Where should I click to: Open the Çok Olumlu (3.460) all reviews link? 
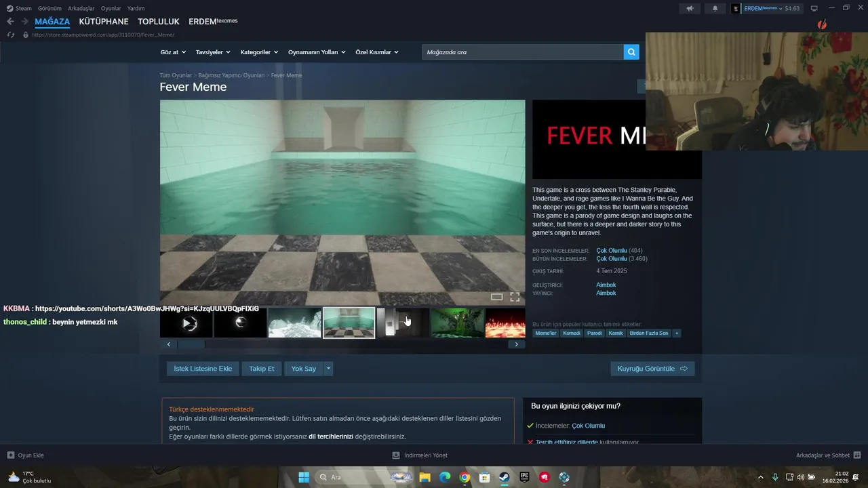coord(622,259)
